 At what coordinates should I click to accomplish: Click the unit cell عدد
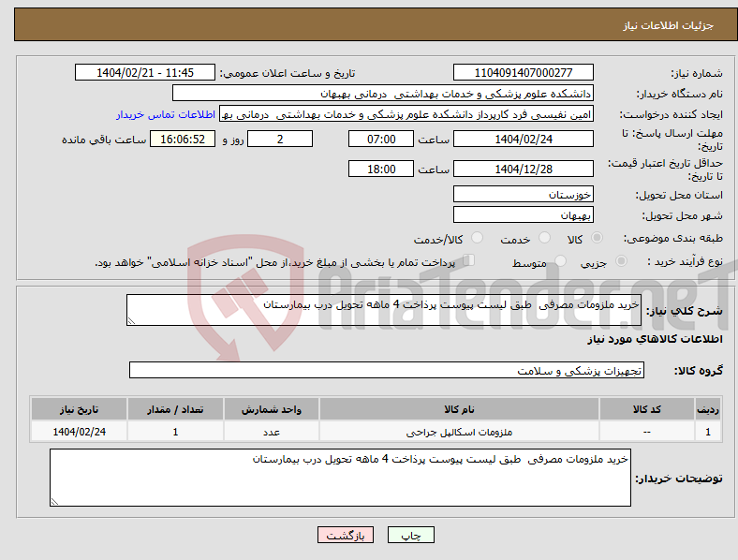272,432
